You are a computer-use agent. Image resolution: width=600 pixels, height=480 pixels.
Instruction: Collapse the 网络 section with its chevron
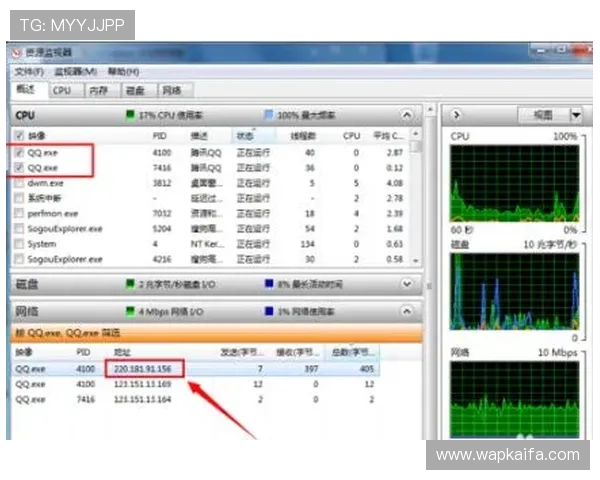tap(407, 311)
